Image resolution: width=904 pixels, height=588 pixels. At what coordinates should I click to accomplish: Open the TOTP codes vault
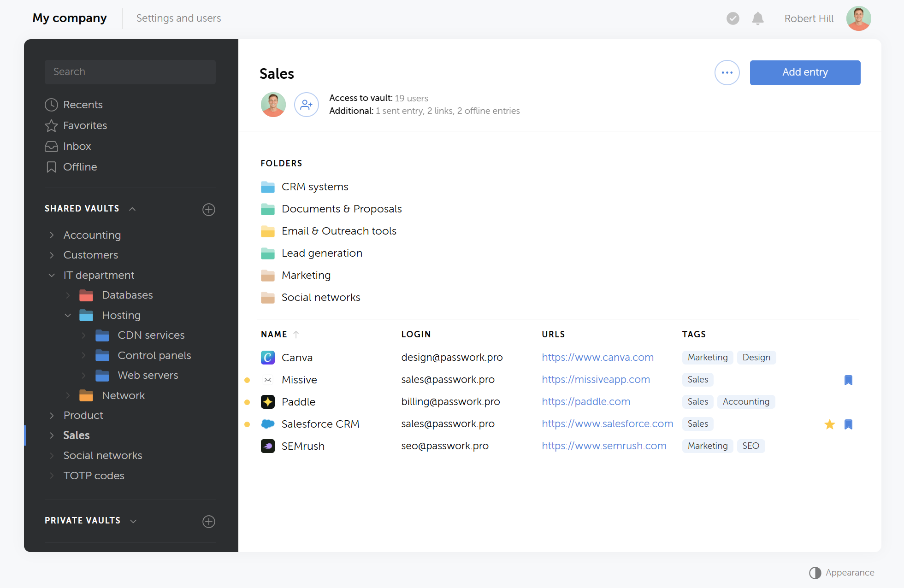[94, 476]
